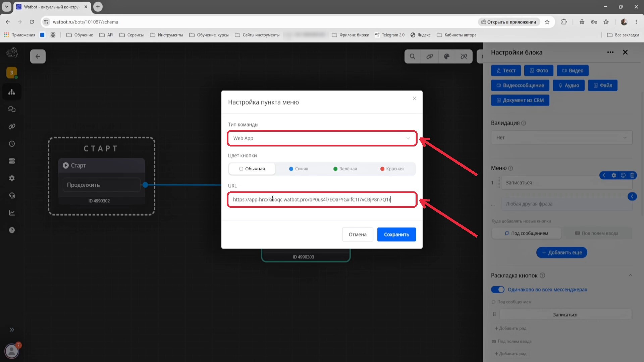
Task: Select Под полем ввода button placement
Action: click(x=597, y=233)
